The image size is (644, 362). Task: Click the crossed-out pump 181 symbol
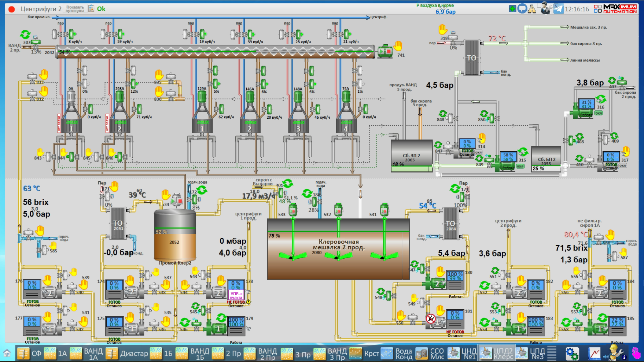[x=431, y=319]
